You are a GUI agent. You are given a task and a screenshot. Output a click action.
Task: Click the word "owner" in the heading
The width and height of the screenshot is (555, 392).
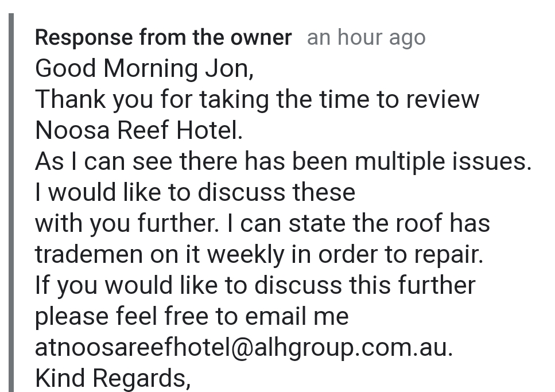point(261,38)
